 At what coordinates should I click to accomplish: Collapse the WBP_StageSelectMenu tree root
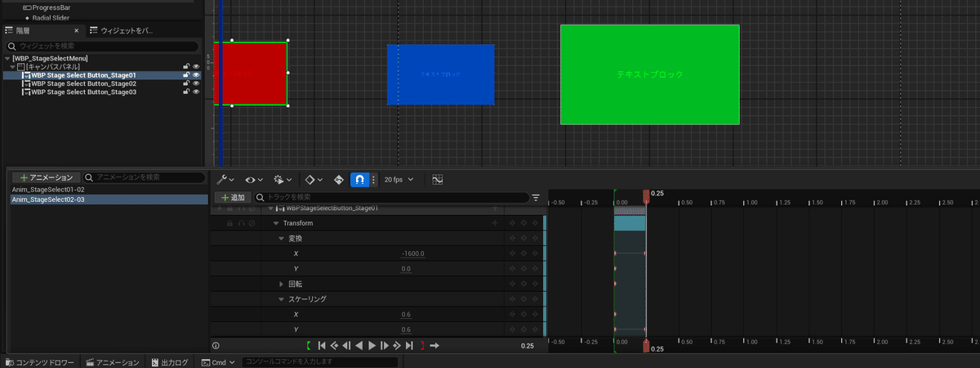[x=8, y=58]
